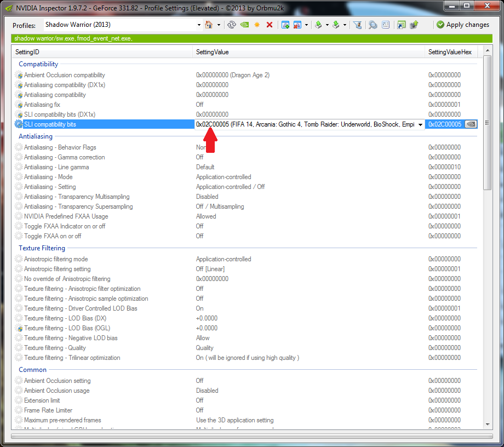Click 'Use the 3D application setting' value

pos(234,420)
